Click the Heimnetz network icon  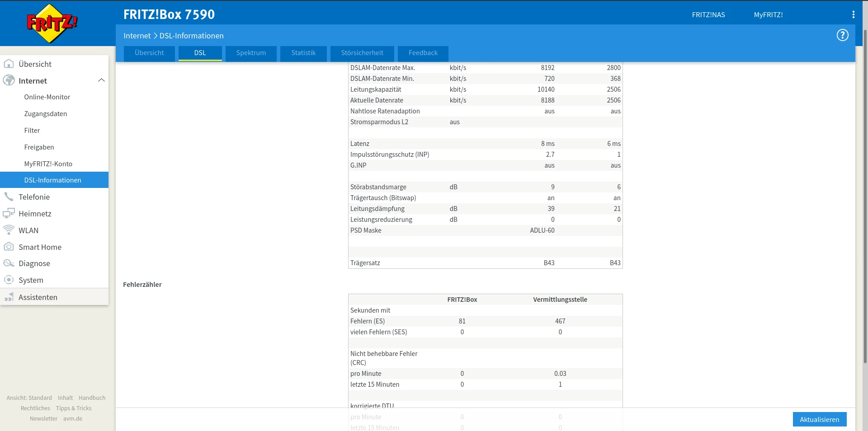click(x=9, y=214)
